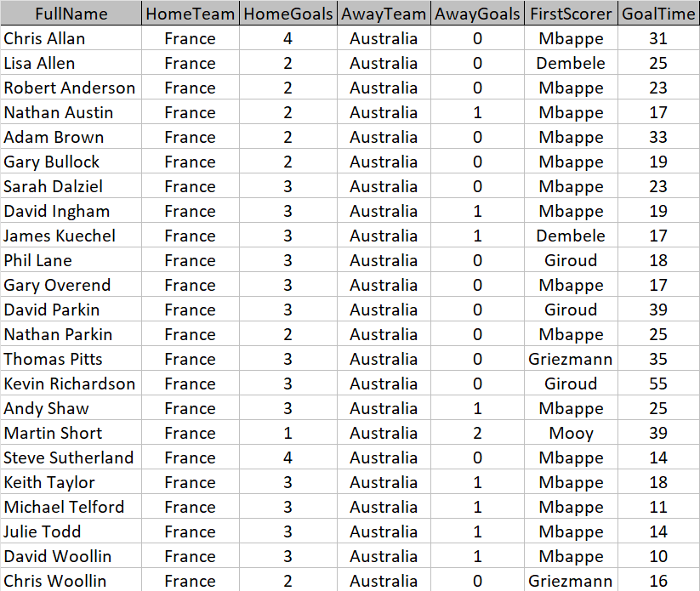Select the GoalTime column header
This screenshot has height=591, width=700.
(658, 14)
